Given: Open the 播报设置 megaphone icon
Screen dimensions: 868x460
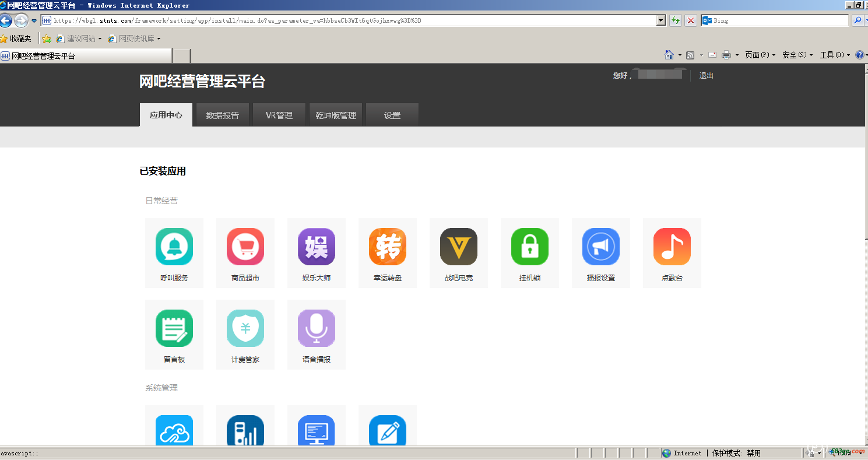Looking at the screenshot, I should 601,247.
